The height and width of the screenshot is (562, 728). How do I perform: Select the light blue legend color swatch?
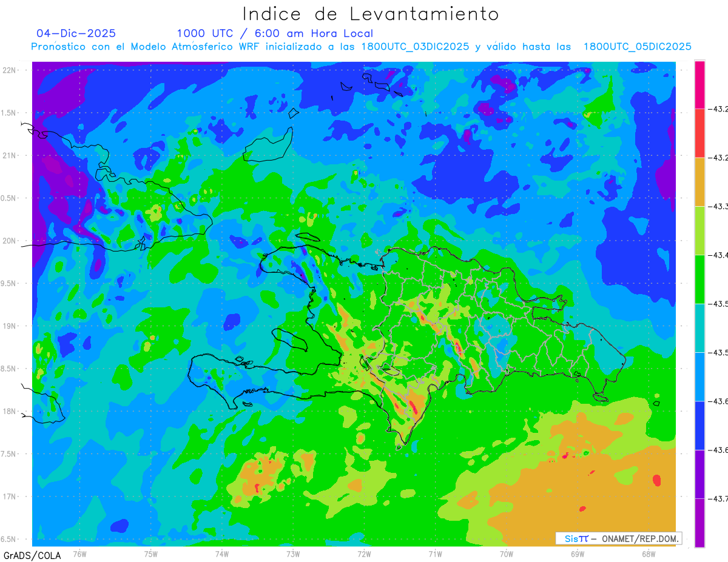point(699,376)
